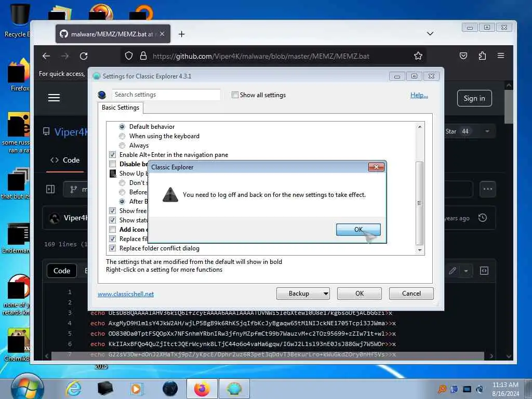The width and height of the screenshot is (532, 399).
Task: Click the settings list scrollbar thumb
Action: (420, 203)
